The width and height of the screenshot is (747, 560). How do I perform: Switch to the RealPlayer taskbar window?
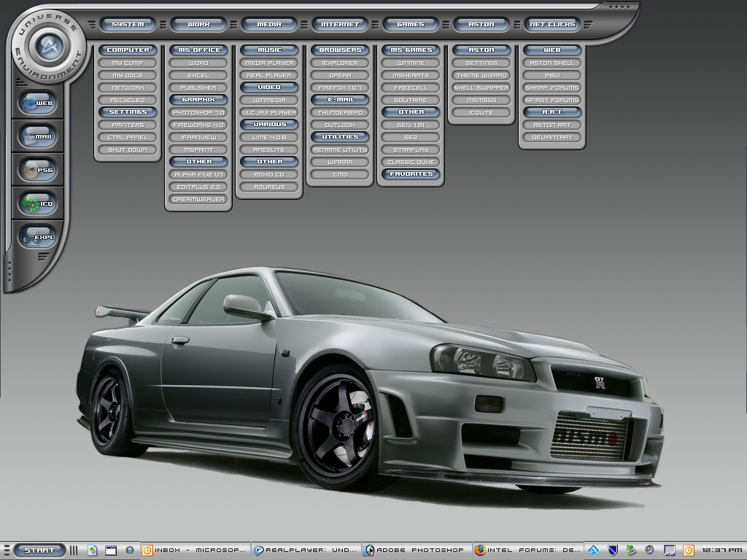pos(306,551)
